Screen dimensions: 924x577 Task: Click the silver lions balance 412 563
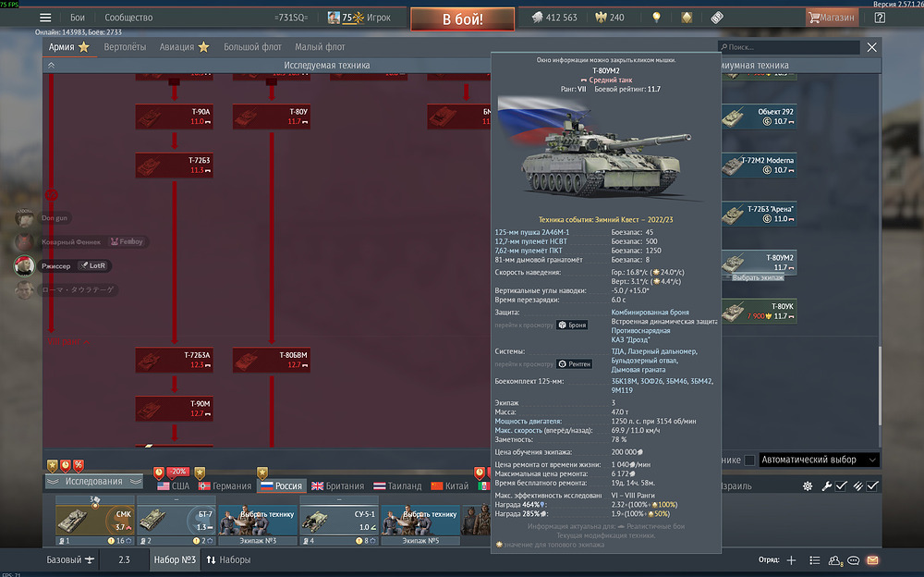(554, 18)
